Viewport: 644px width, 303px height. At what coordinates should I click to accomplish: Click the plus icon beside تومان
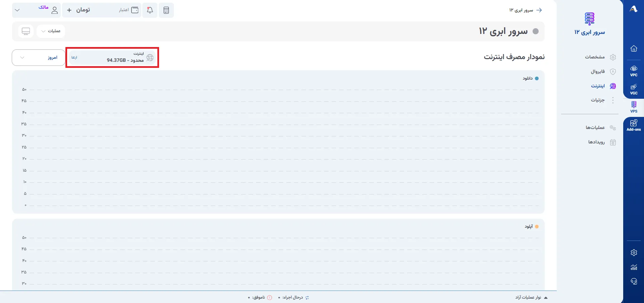coord(69,10)
